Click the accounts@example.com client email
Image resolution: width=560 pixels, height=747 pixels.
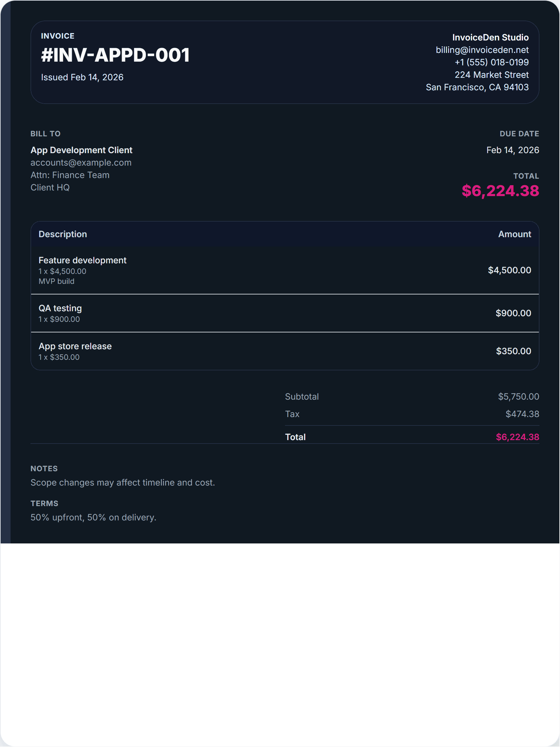click(81, 162)
